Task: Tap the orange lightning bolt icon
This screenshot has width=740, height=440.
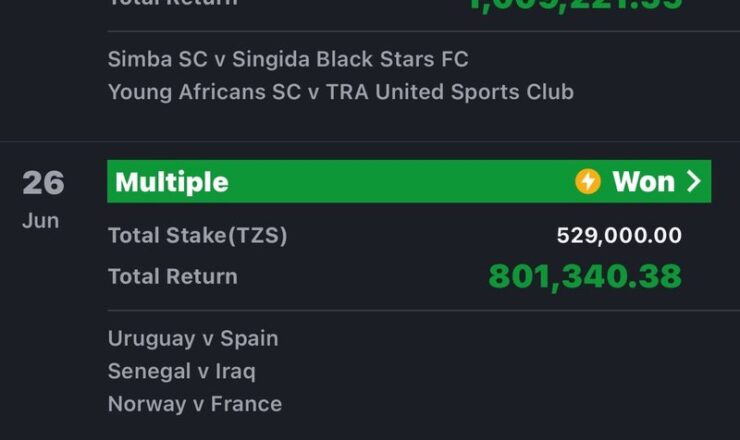Action: 588,181
